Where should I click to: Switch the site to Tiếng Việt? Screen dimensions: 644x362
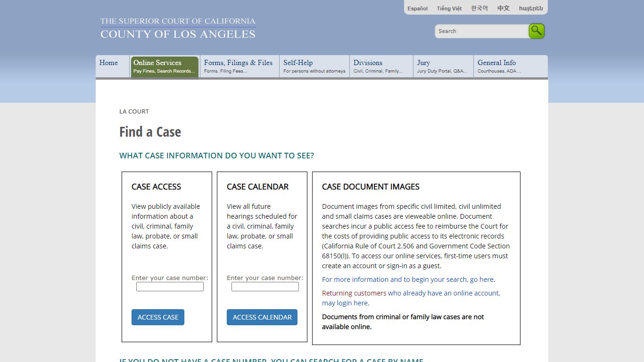449,8
